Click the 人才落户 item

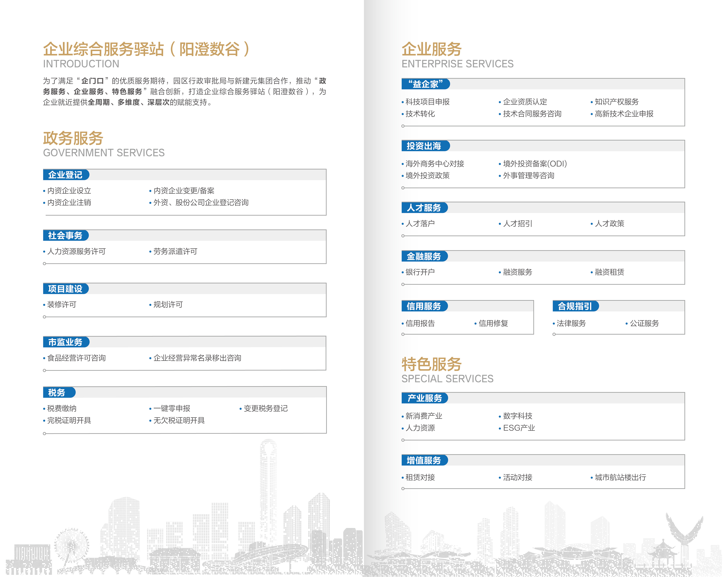[420, 223]
